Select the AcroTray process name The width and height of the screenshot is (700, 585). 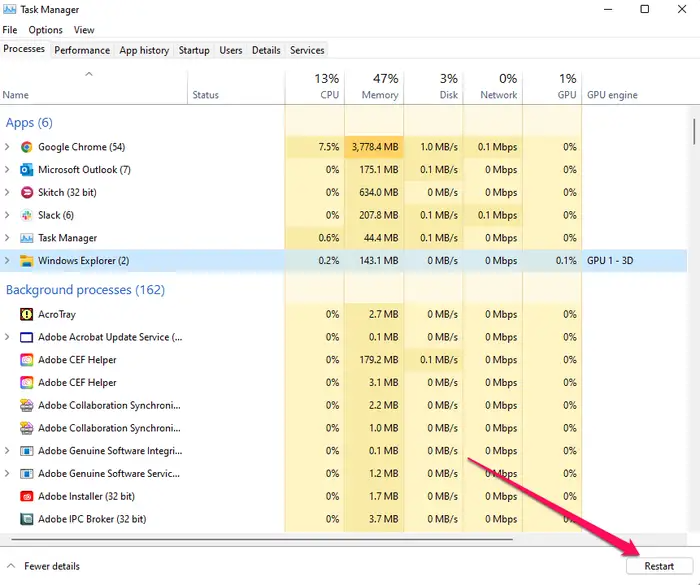(57, 314)
